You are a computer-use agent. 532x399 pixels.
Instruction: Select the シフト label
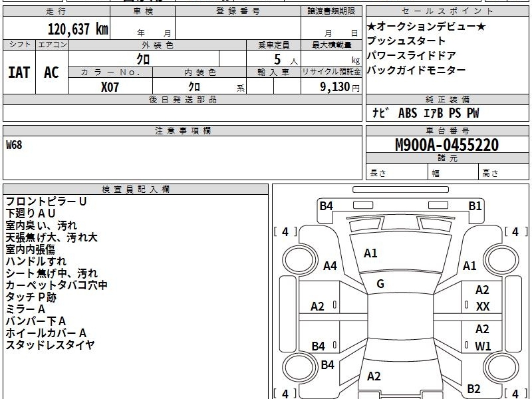(19, 45)
